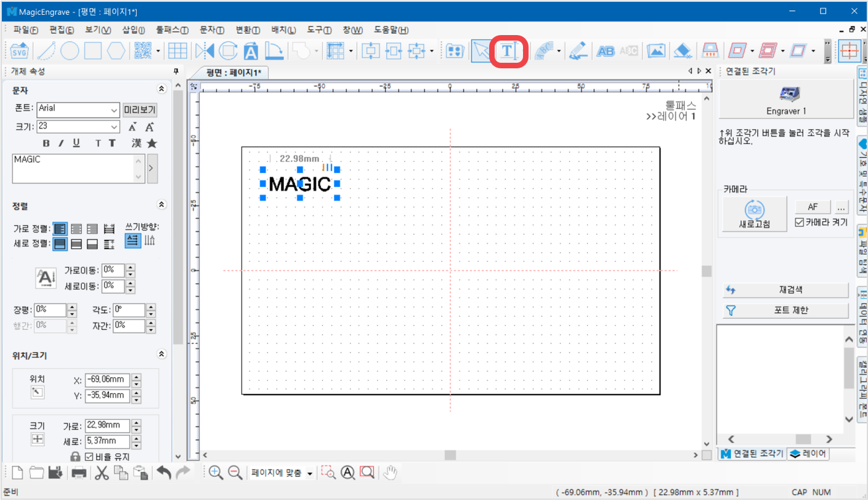Open the 크기 23 size dropdown
This screenshot has width=868, height=501.
[114, 127]
